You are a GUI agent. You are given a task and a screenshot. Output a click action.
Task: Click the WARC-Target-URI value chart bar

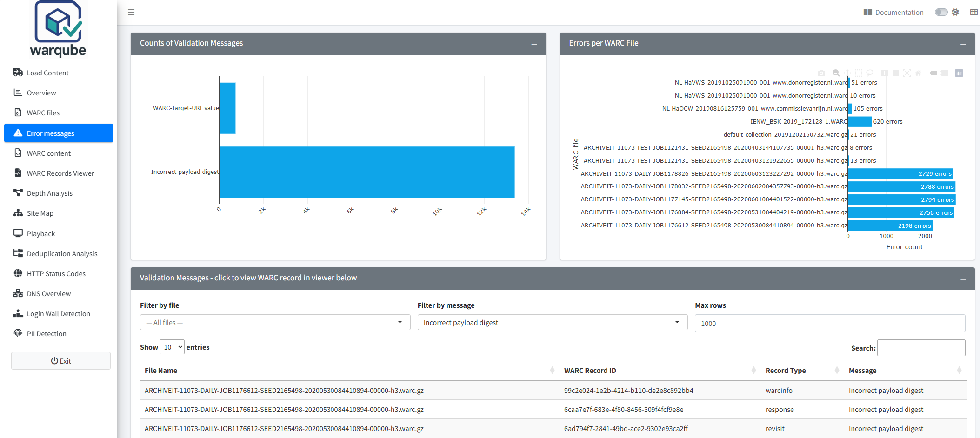click(x=227, y=108)
